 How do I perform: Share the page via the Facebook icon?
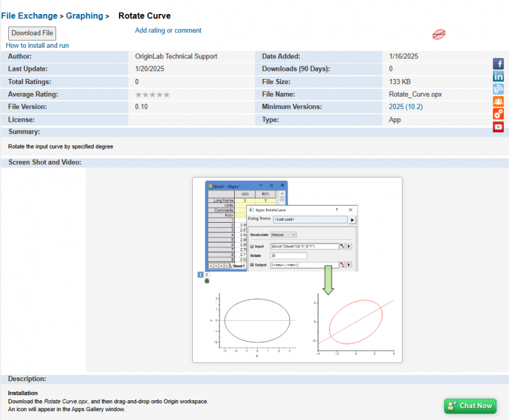tap(499, 64)
